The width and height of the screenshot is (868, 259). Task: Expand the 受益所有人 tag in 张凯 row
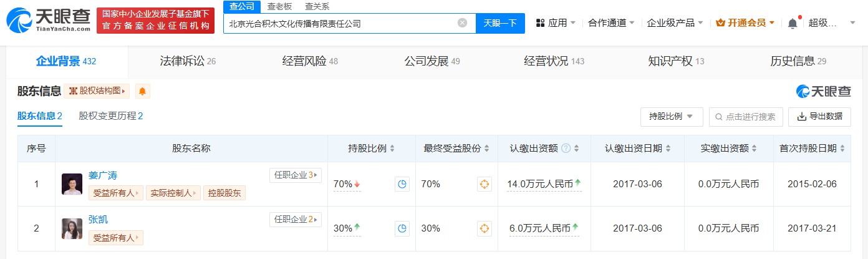(116, 237)
